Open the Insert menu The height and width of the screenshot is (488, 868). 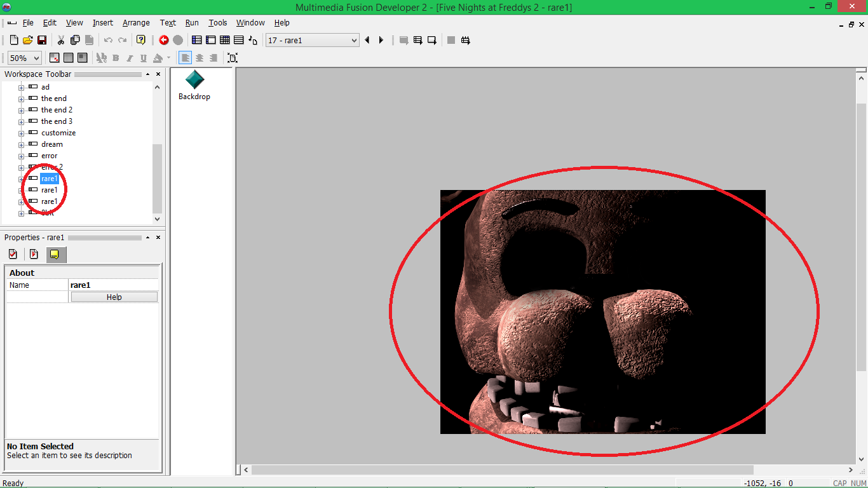pyautogui.click(x=103, y=22)
